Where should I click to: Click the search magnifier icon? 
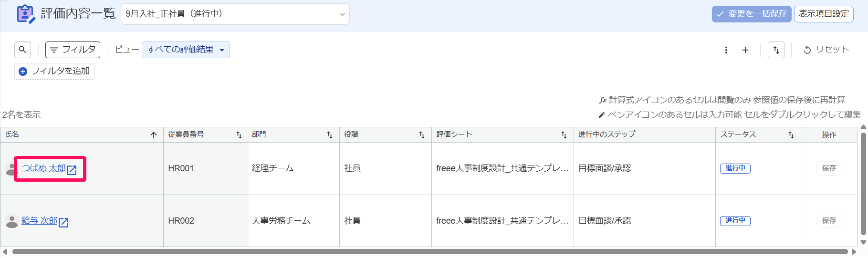pos(22,50)
